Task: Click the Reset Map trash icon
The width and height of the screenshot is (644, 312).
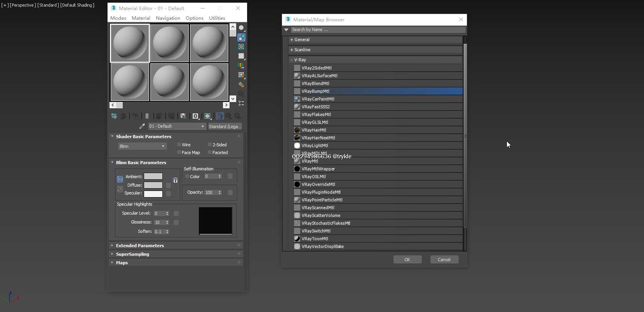Action: (x=147, y=116)
